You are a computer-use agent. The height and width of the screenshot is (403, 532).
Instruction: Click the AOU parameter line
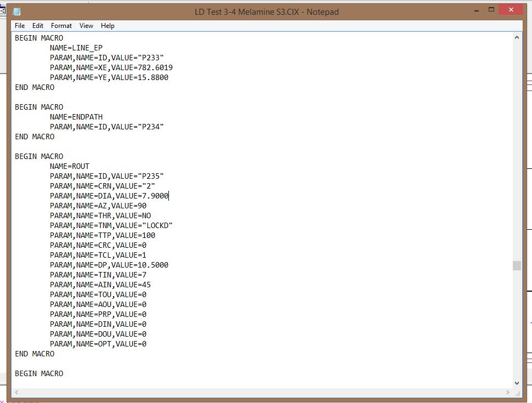pos(98,304)
